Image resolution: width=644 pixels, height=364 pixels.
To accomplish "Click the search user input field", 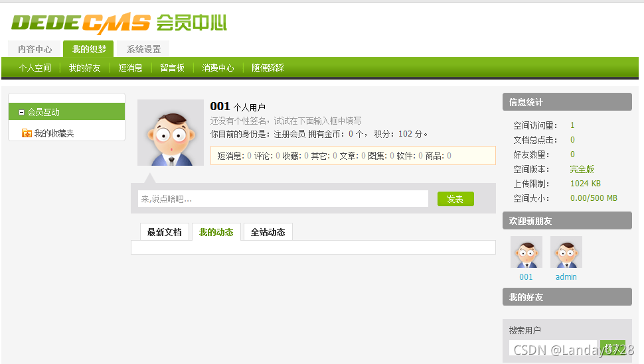I will (x=553, y=347).
